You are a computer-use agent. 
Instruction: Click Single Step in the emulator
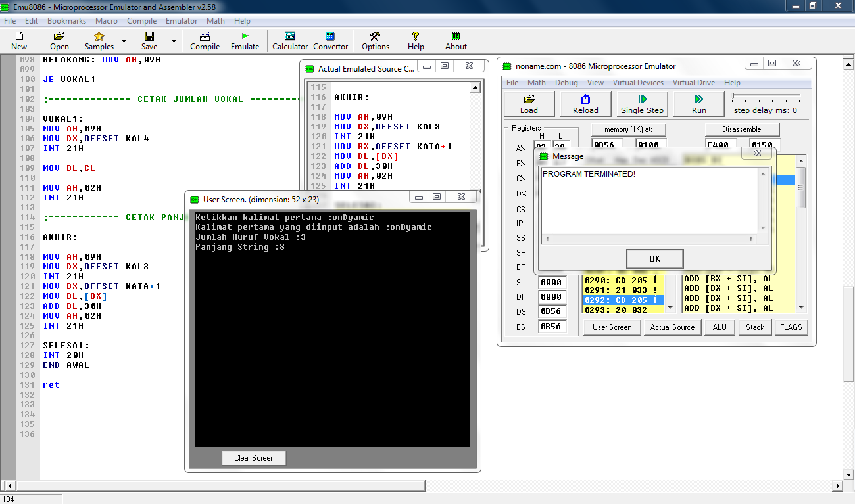click(642, 104)
